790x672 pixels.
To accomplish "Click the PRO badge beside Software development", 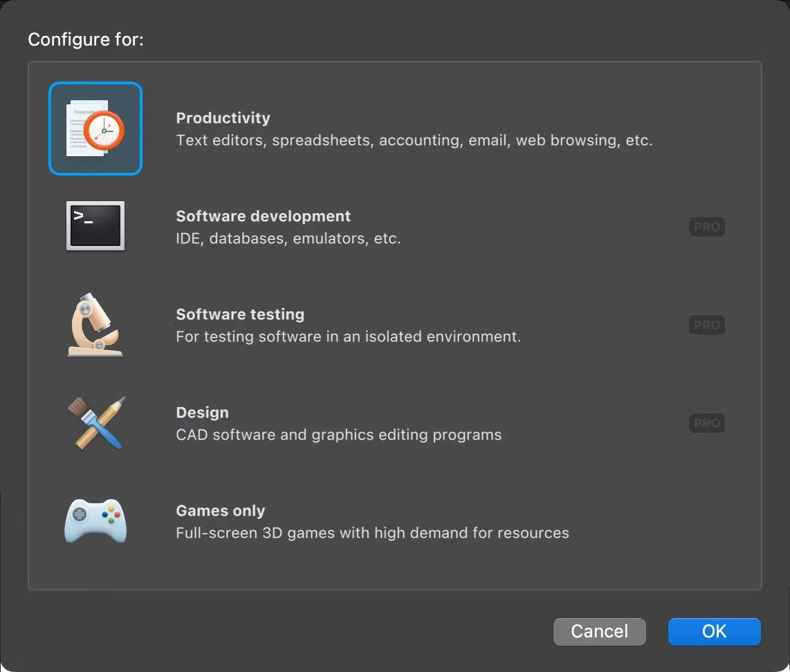I will 706,227.
